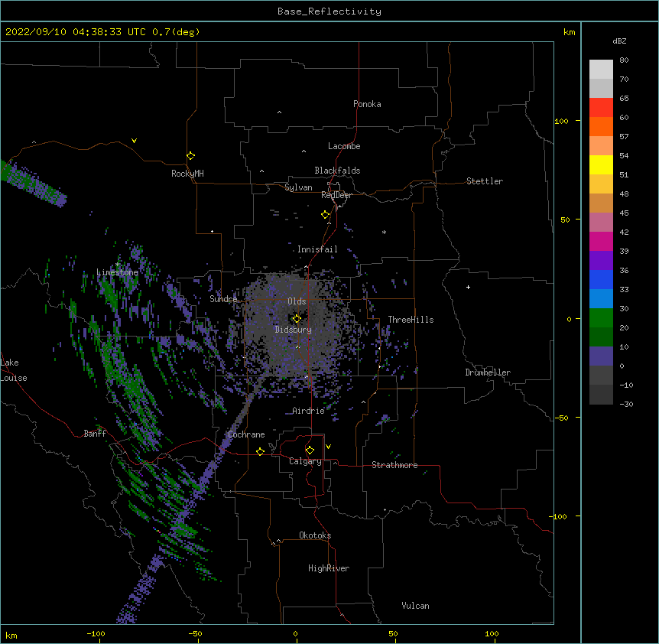Image resolution: width=659 pixels, height=644 pixels.
Task: Click the yellow diamond between Olds and Didsbury
Action: point(297,318)
